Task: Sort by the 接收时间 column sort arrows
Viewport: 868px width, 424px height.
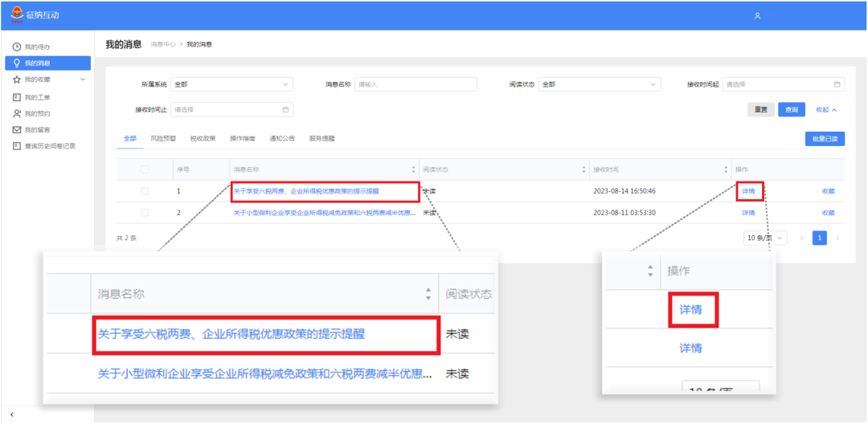Action: (x=727, y=169)
